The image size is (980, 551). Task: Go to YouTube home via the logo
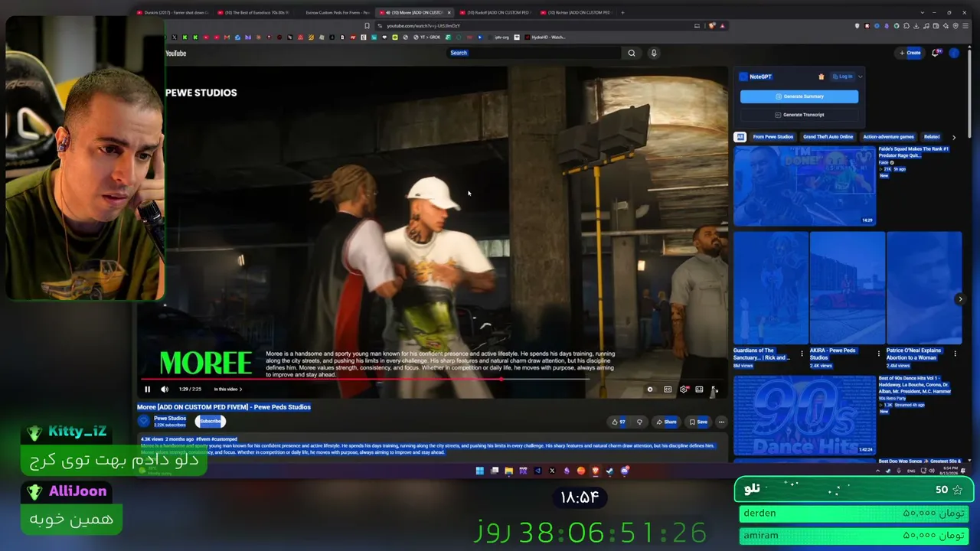point(176,54)
